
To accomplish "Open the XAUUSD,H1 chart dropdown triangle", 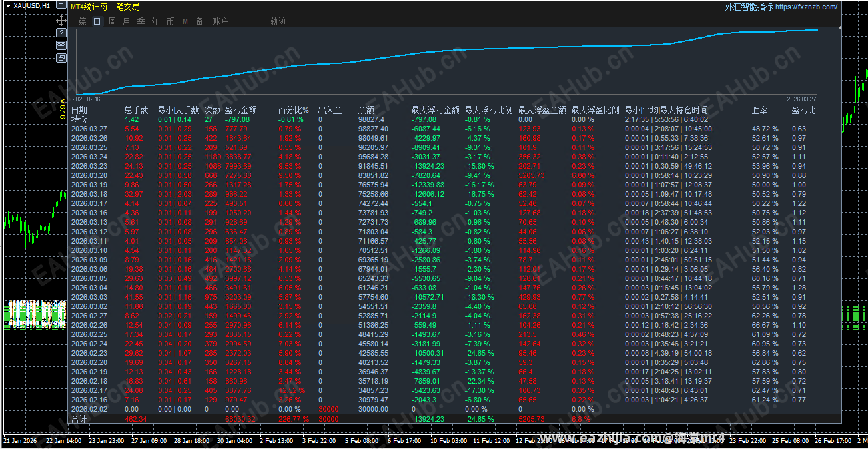I will (8, 5).
